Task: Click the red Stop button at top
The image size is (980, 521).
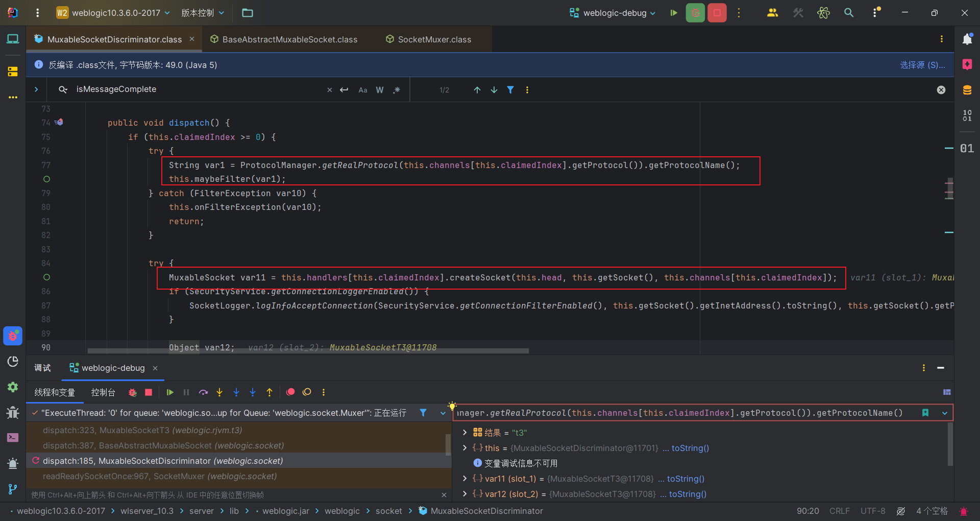Action: (717, 13)
